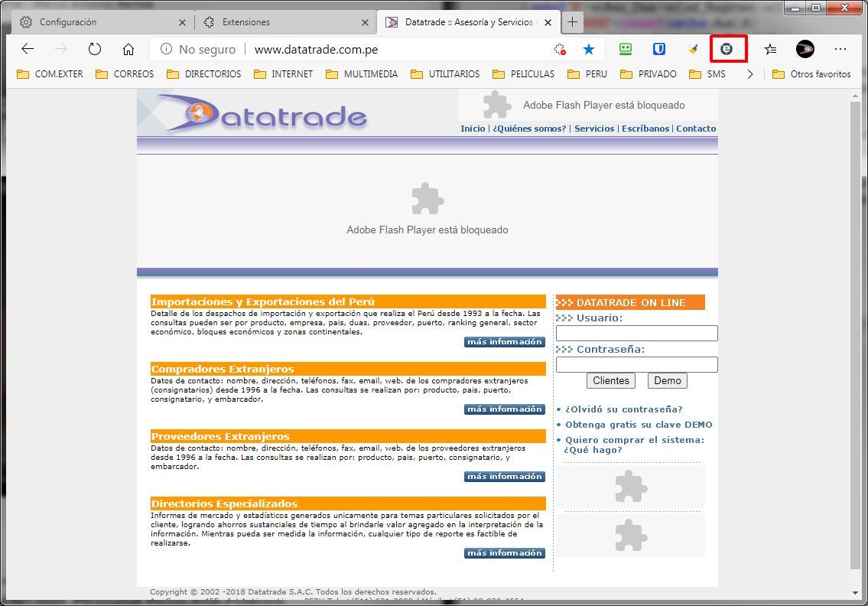Open the DIRECTORIOS favorites folder
The width and height of the screenshot is (868, 606).
(x=203, y=74)
